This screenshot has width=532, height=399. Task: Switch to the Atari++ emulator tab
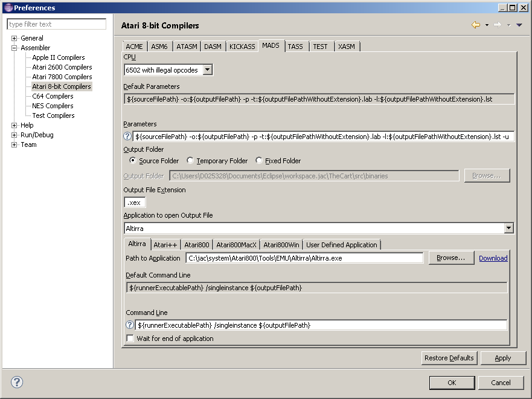165,245
